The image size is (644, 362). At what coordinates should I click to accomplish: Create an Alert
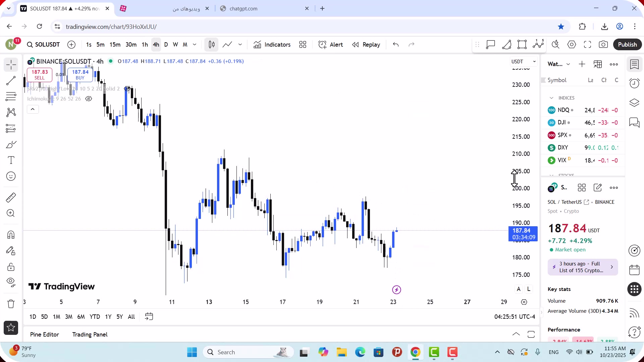tap(331, 45)
